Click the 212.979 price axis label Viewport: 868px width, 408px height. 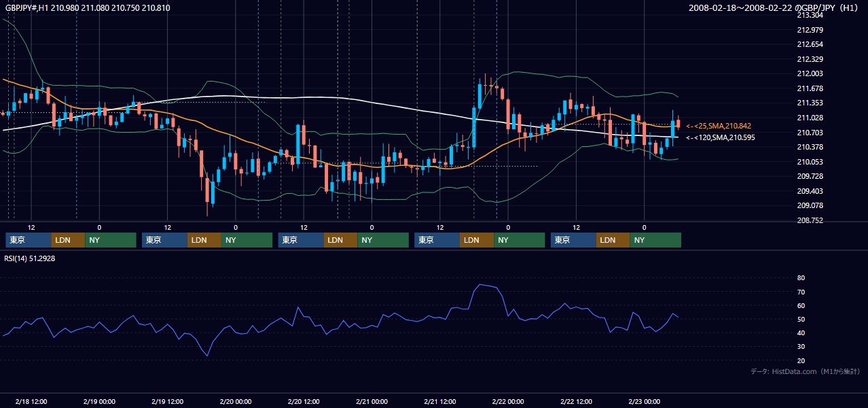[810, 30]
